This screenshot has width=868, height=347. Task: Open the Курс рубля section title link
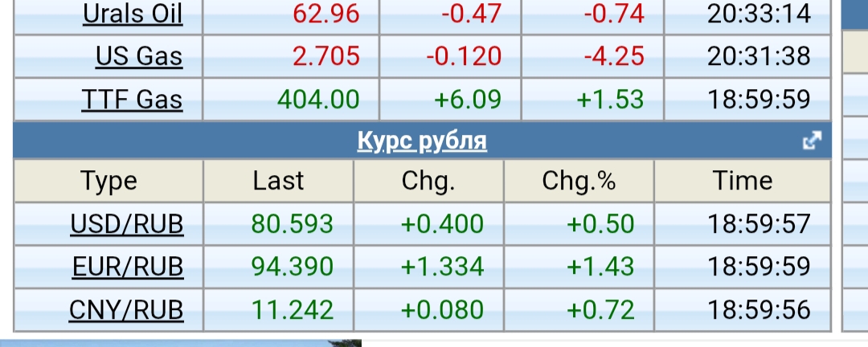point(422,141)
